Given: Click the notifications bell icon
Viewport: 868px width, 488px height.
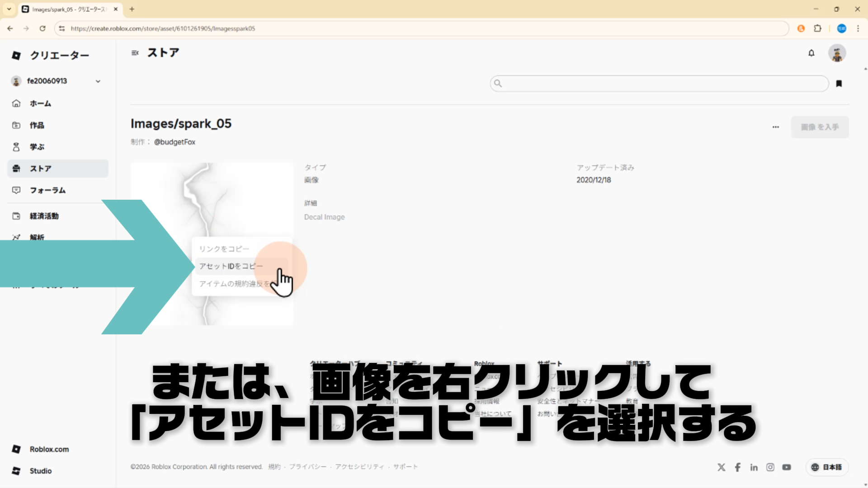Looking at the screenshot, I should tap(811, 53).
